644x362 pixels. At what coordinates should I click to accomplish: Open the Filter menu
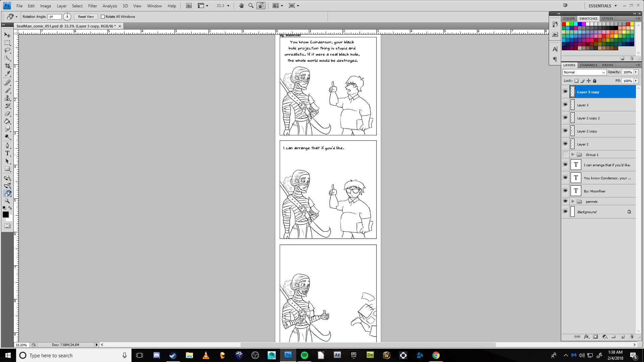pos(92,6)
